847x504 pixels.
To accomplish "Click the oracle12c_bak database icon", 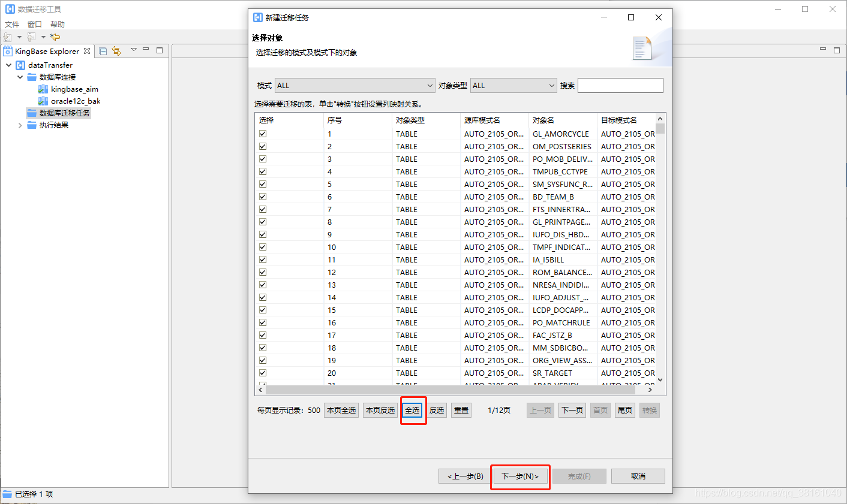I will coord(43,101).
